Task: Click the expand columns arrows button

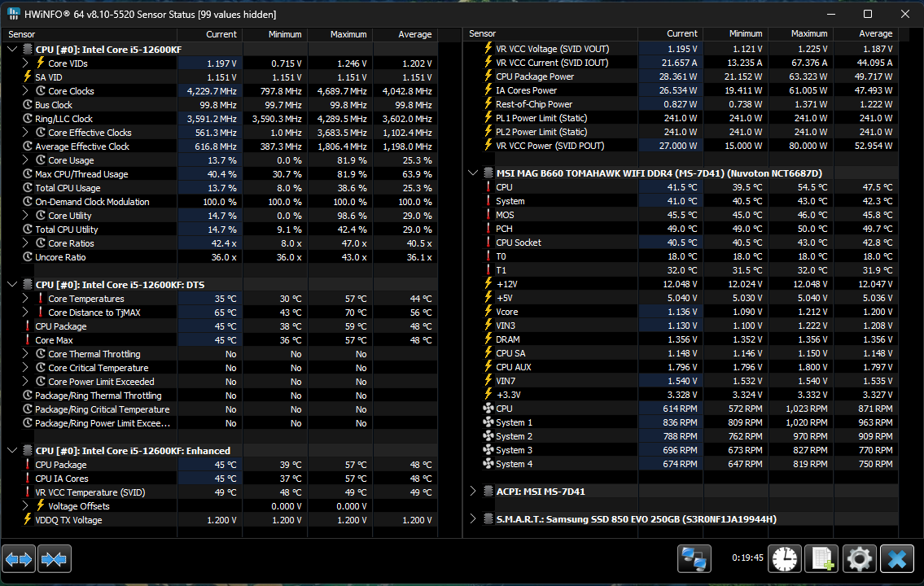Action: [19, 559]
